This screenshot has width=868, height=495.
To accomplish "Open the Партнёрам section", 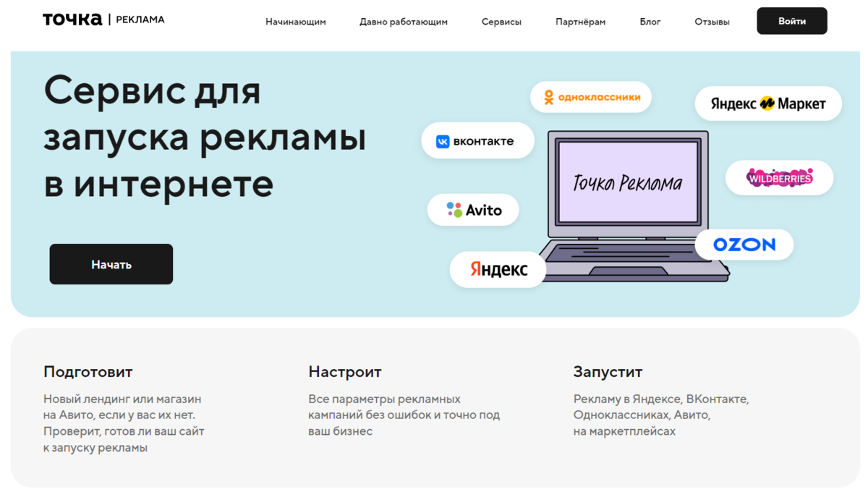I will pyautogui.click(x=580, y=22).
